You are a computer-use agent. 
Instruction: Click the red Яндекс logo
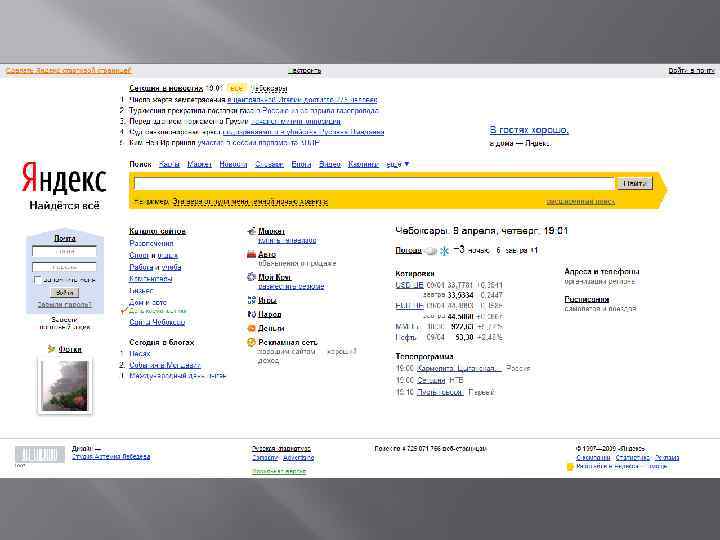(x=64, y=177)
